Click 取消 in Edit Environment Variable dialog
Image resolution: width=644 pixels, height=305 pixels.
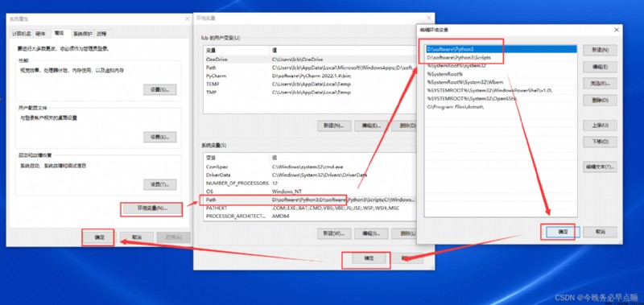point(600,232)
